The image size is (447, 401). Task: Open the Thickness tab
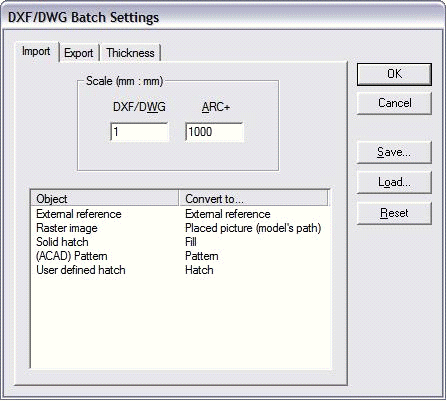click(130, 53)
